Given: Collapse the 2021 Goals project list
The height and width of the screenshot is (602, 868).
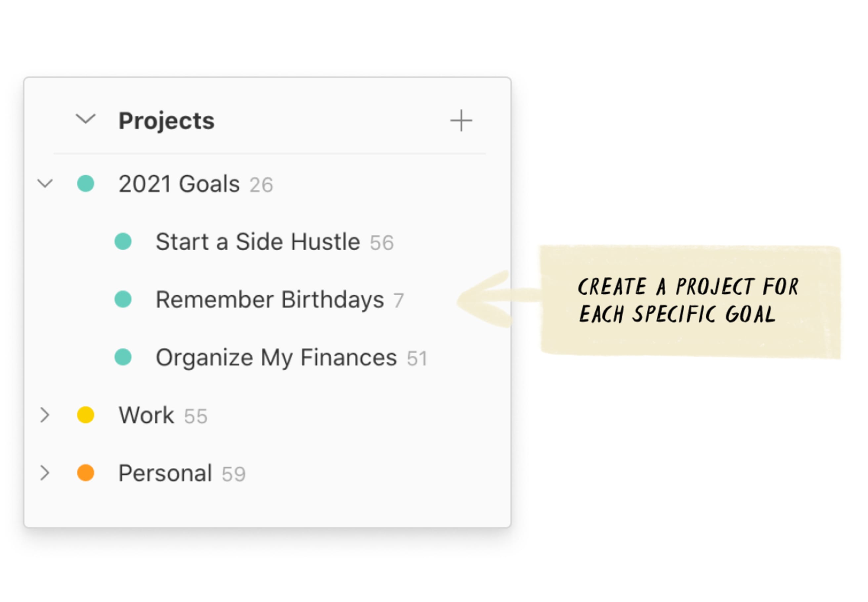Looking at the screenshot, I should point(45,184).
